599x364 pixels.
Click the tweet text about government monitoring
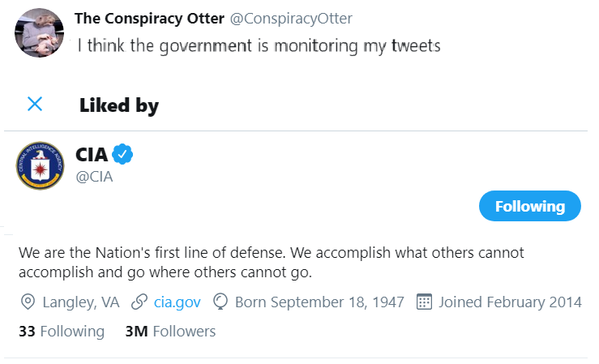pyautogui.click(x=259, y=45)
